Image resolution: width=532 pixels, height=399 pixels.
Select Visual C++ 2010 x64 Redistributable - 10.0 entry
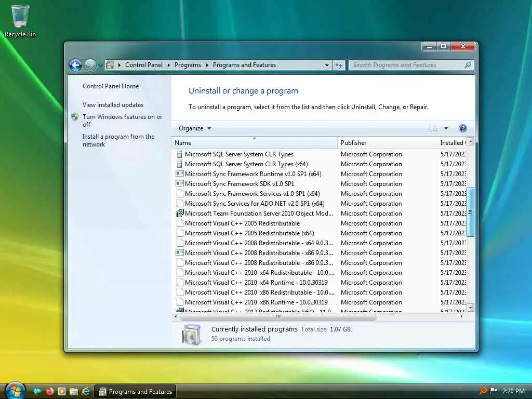point(320,272)
